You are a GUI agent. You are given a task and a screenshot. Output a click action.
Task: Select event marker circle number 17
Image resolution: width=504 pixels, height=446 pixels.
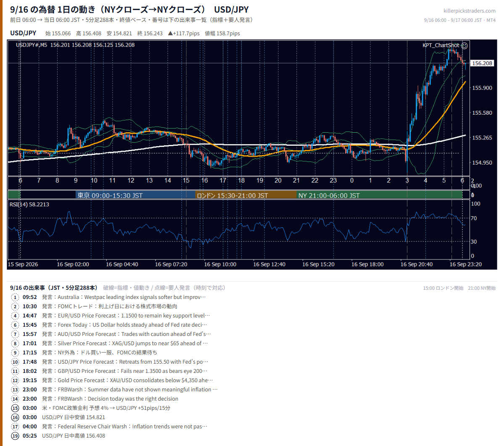tap(15, 427)
